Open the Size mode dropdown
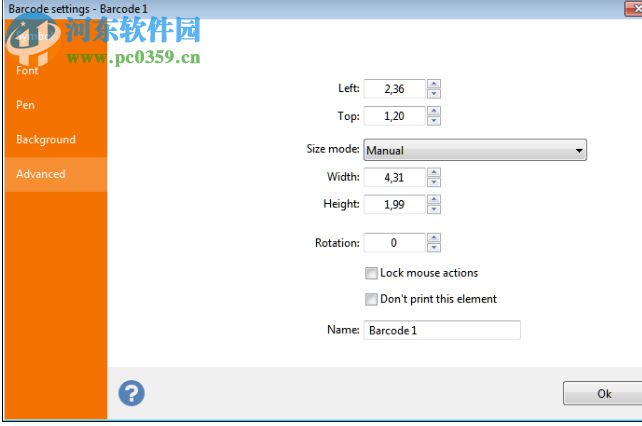 [x=475, y=150]
